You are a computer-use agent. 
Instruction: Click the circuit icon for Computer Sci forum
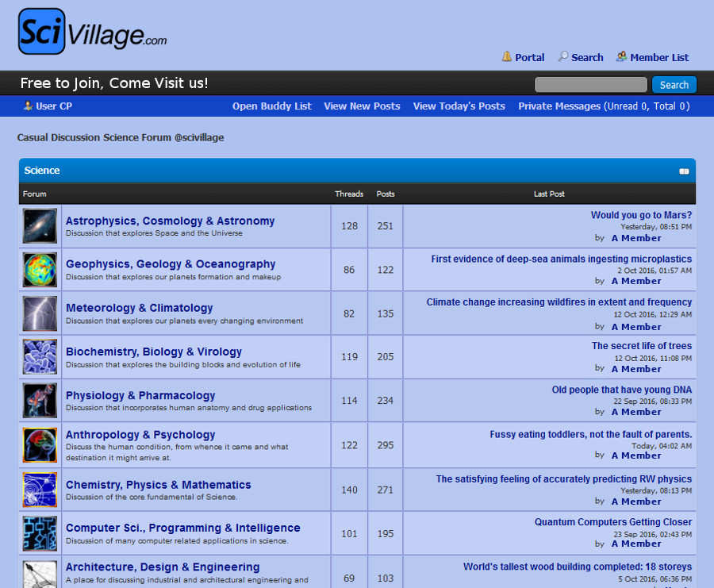[40, 532]
